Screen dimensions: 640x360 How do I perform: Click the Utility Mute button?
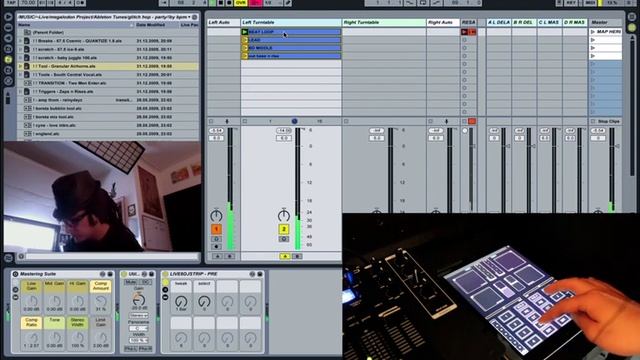tap(131, 282)
